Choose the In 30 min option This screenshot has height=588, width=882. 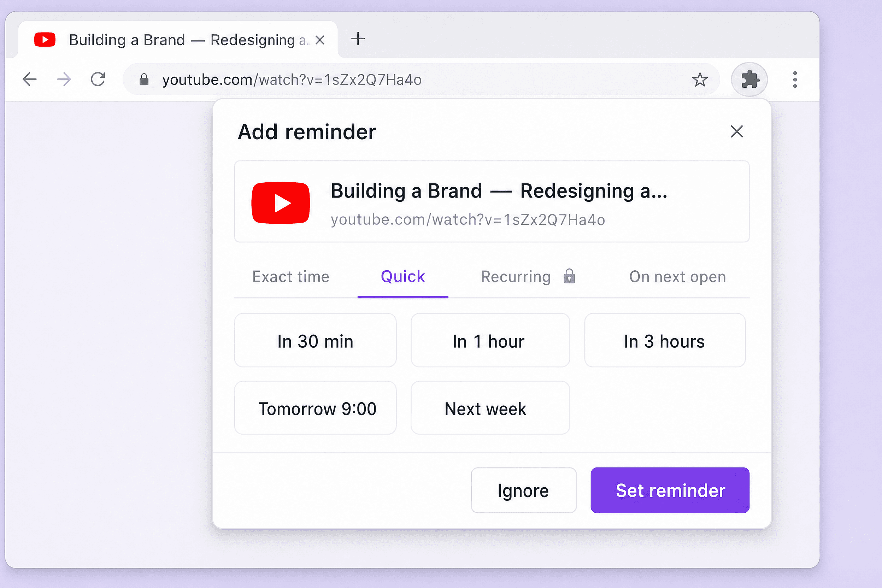coord(315,341)
